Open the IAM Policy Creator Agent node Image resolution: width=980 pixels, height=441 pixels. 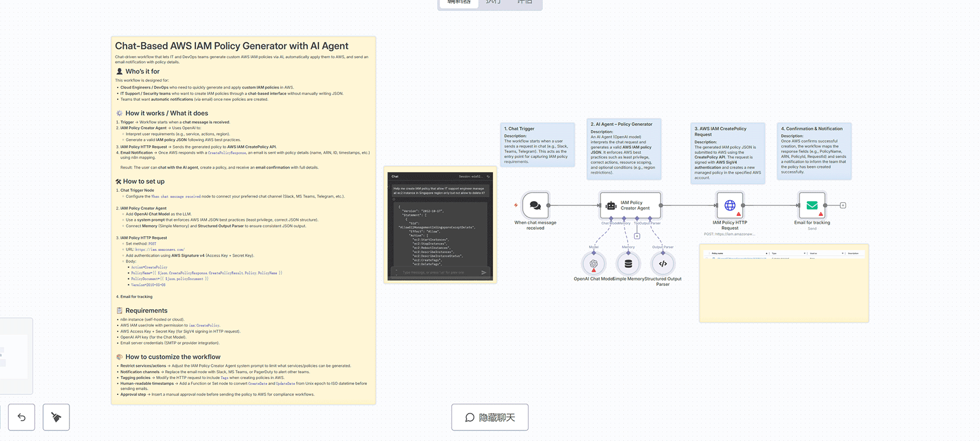[x=631, y=205]
